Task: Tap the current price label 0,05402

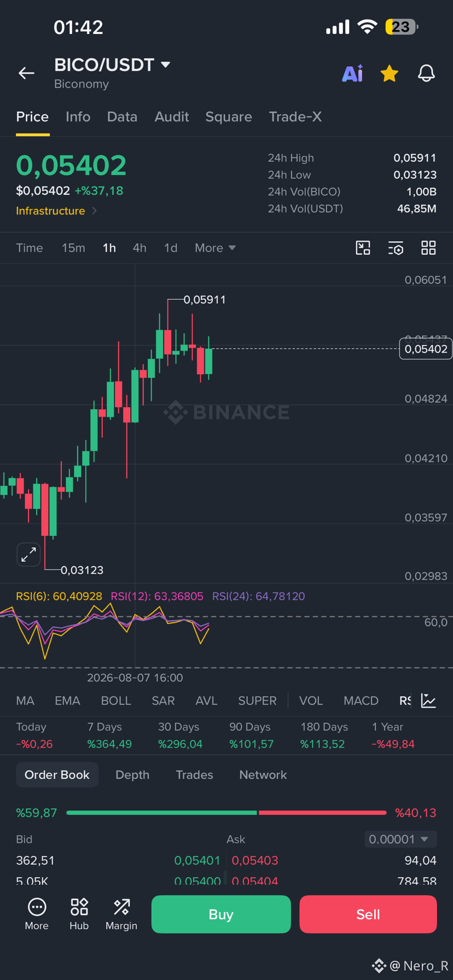Action: click(x=426, y=349)
